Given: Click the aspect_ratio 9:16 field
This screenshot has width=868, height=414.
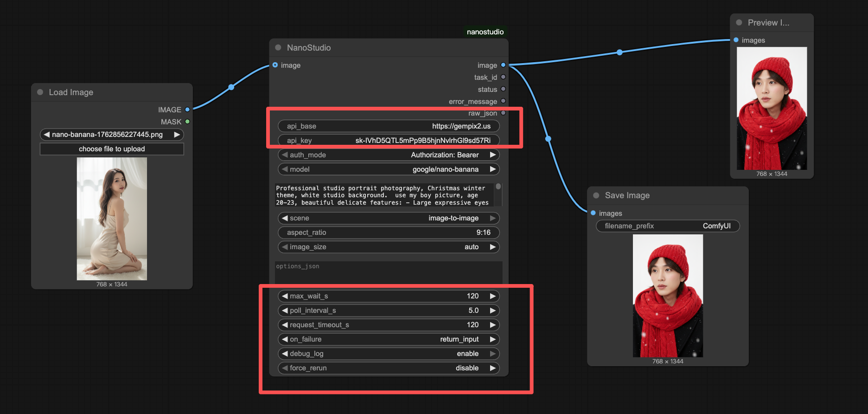Looking at the screenshot, I should point(389,233).
